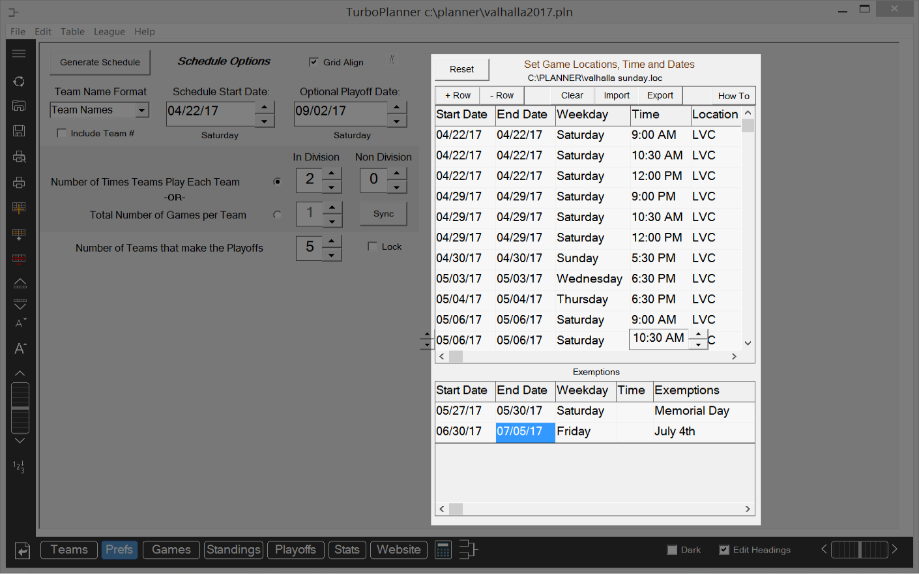
Task: Click the open file icon in sidebar
Action: (19, 106)
